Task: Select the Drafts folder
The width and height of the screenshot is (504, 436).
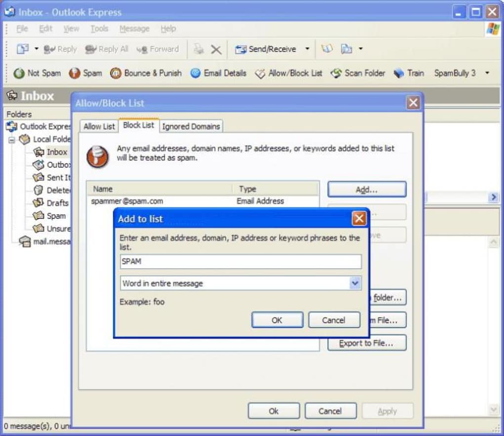Action: [51, 203]
